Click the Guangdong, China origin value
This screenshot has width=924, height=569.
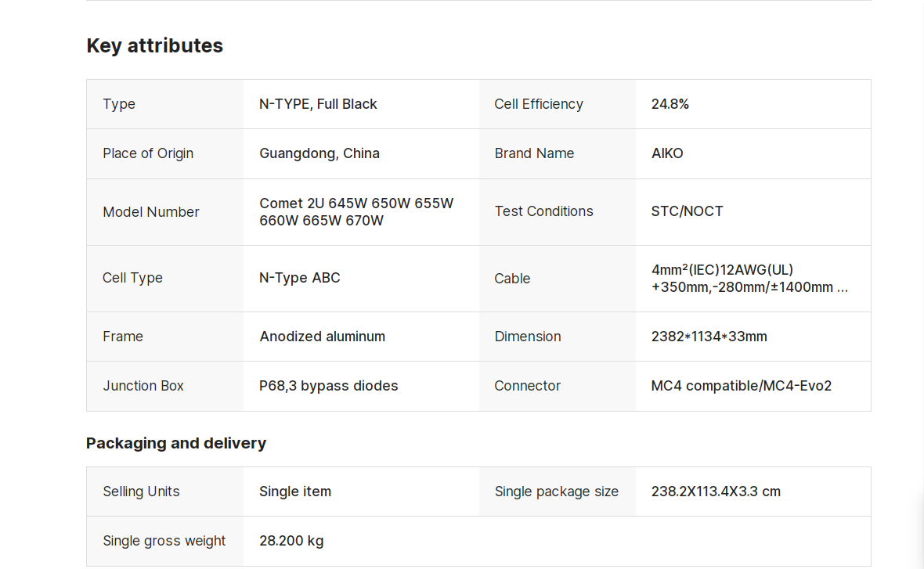[319, 153]
